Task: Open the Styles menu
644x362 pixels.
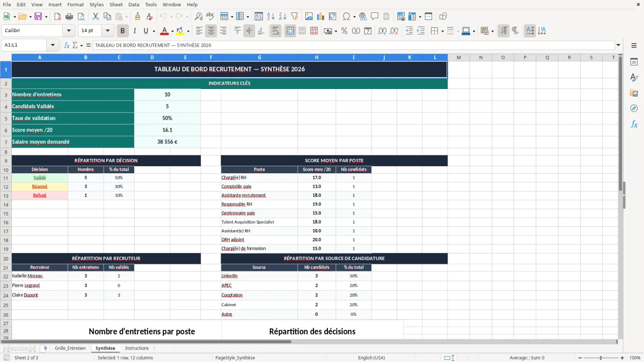Action: pyautogui.click(x=97, y=4)
